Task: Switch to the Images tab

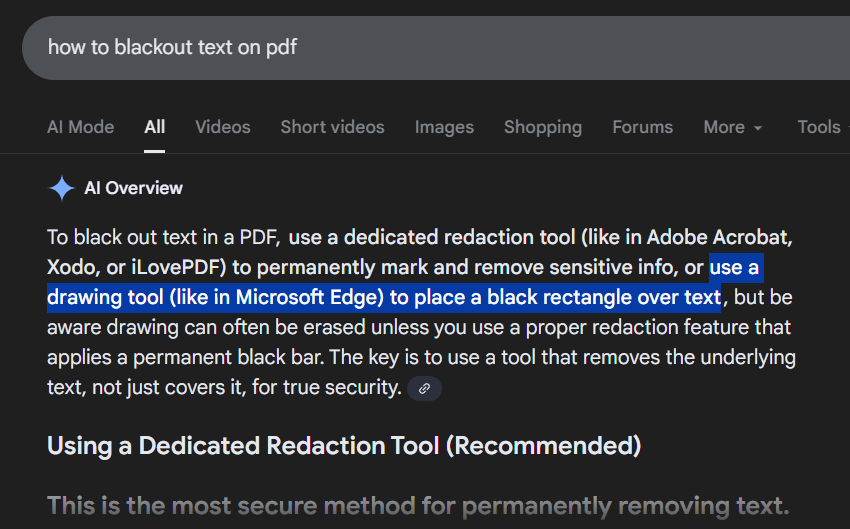Action: (x=444, y=127)
